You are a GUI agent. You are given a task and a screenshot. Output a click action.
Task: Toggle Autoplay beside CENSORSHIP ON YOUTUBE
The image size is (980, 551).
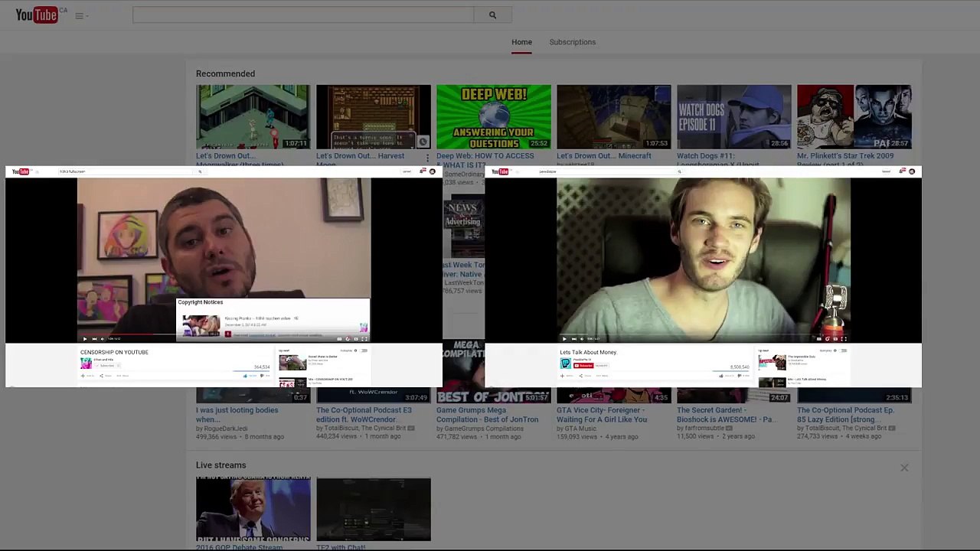click(x=363, y=350)
